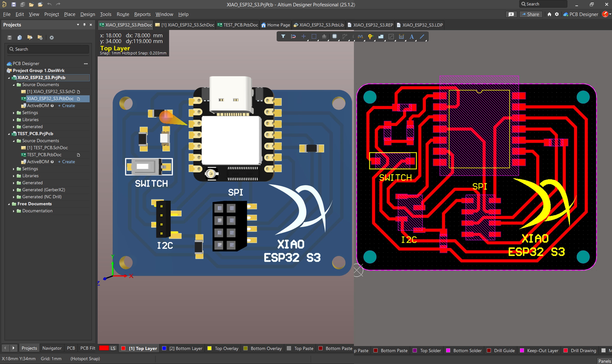The width and height of the screenshot is (612, 364).
Task: Select the Place Component chip icon
Action: (x=334, y=37)
